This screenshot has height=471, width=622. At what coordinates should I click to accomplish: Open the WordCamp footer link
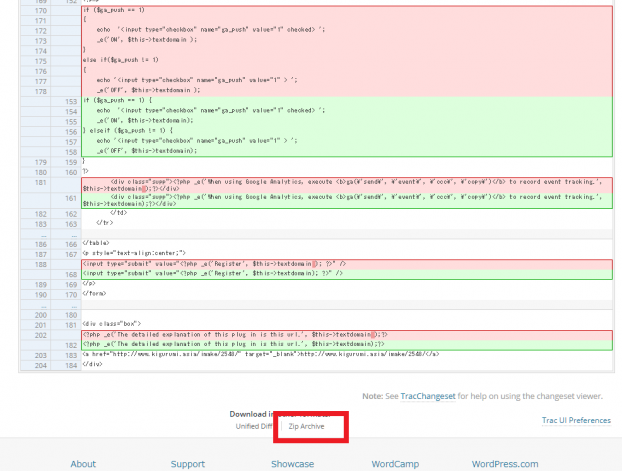pos(395,464)
